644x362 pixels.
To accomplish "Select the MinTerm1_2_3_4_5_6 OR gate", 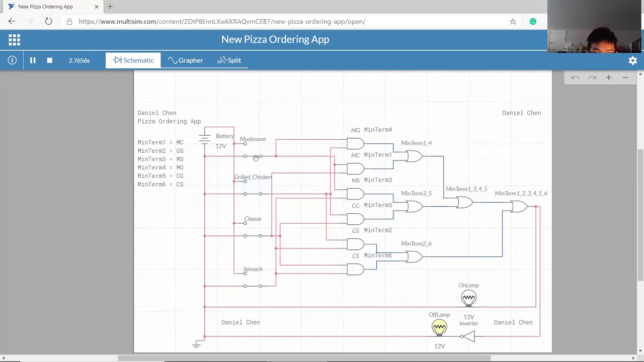I will 519,207.
